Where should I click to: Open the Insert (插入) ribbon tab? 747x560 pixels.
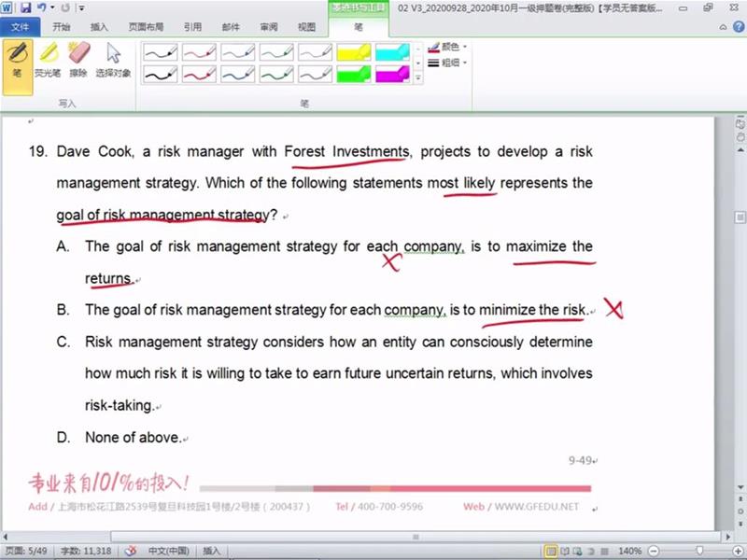coord(99,27)
